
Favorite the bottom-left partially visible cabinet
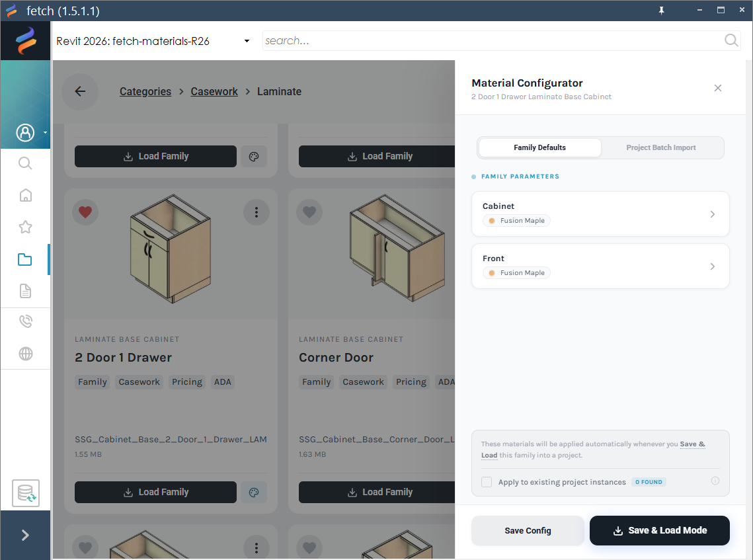(x=85, y=547)
